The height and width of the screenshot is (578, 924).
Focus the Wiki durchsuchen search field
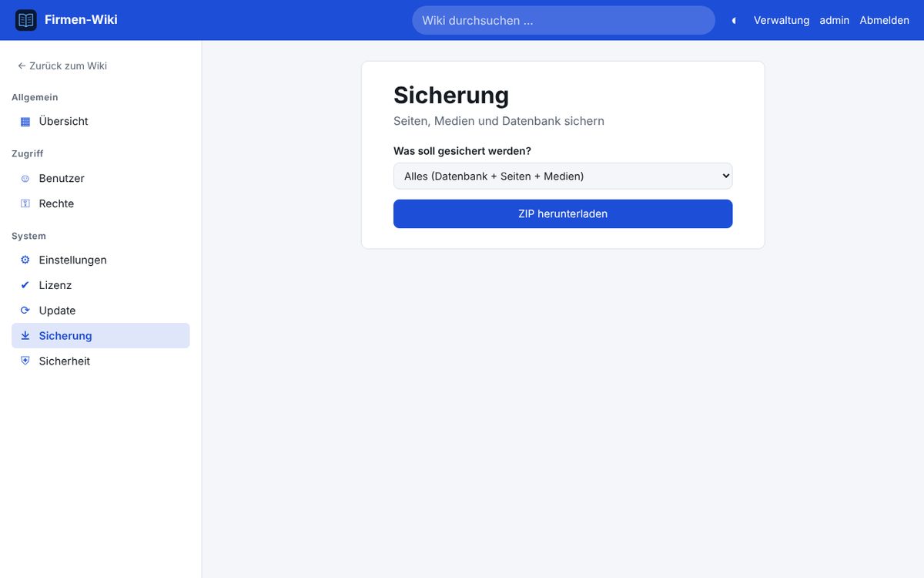[564, 21]
